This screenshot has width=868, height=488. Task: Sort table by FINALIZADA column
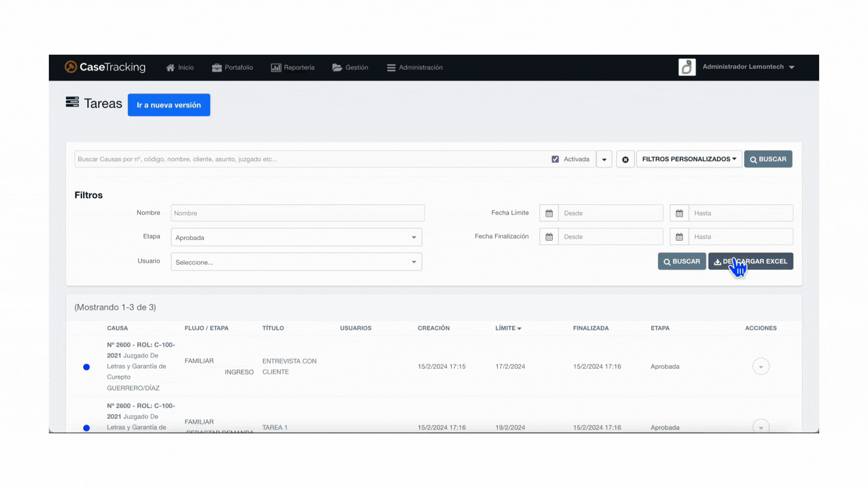tap(591, 328)
